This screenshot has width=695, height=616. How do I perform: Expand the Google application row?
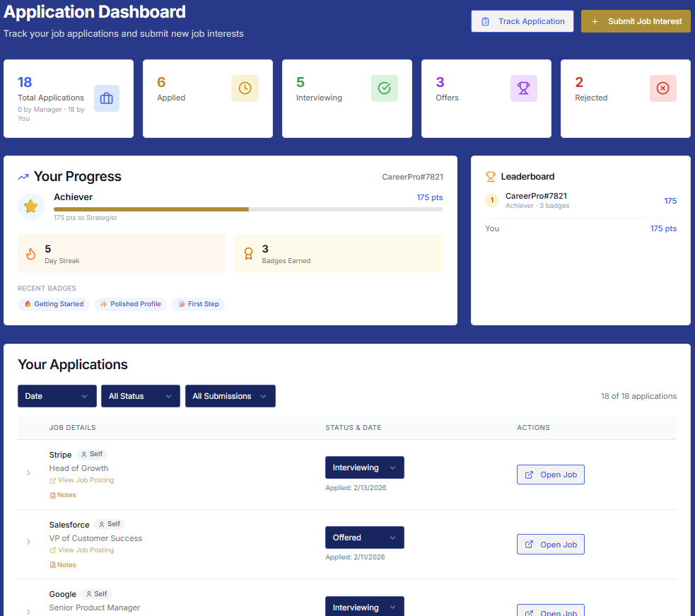(x=28, y=612)
